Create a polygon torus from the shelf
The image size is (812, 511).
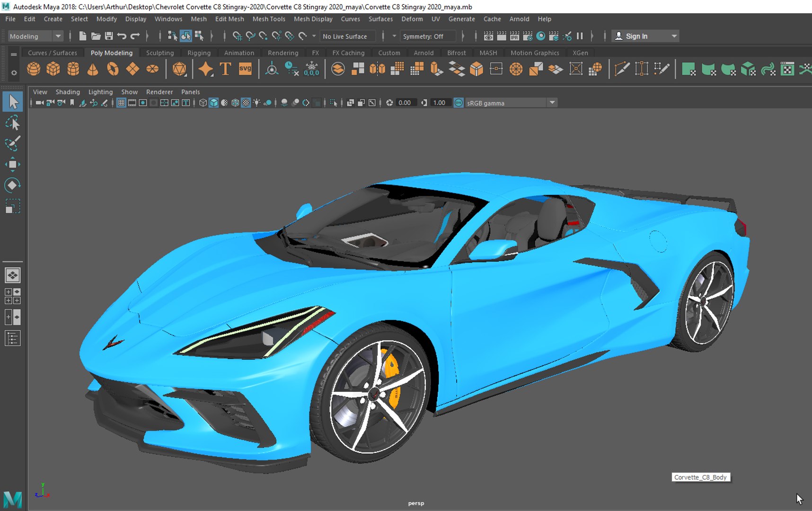pyautogui.click(x=113, y=69)
